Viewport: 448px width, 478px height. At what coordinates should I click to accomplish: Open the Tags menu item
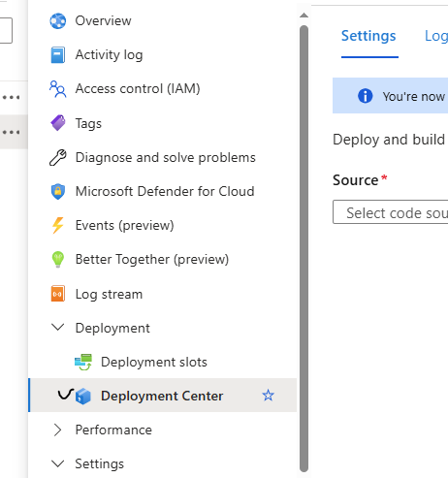tap(88, 123)
